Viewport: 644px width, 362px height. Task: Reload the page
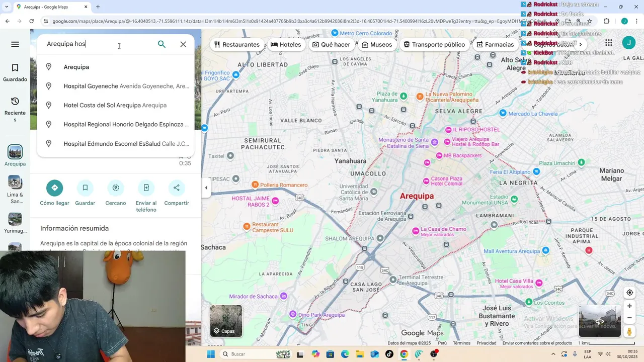pyautogui.click(x=31, y=21)
